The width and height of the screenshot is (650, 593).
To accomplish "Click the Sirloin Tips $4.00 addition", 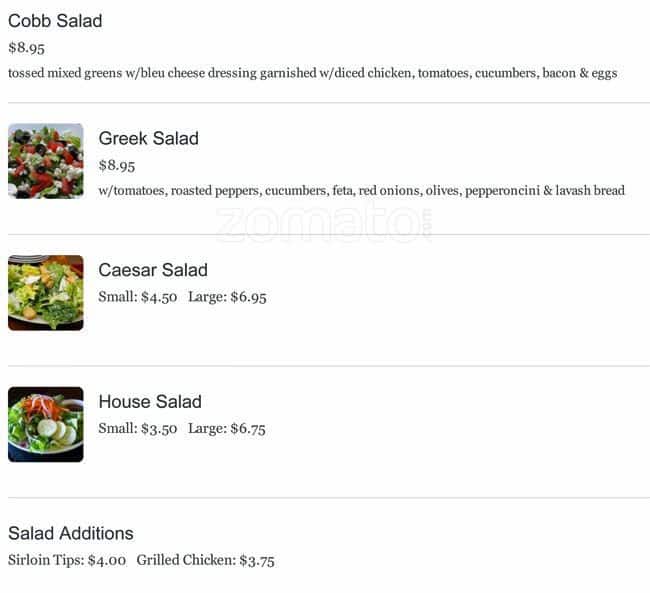I will coord(67,560).
